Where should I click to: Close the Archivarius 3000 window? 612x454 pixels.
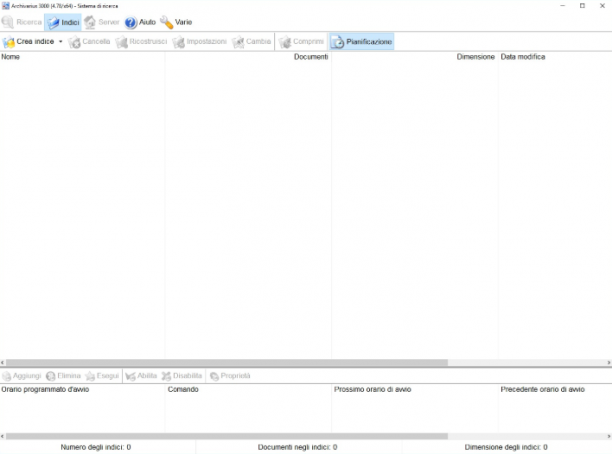(602, 6)
